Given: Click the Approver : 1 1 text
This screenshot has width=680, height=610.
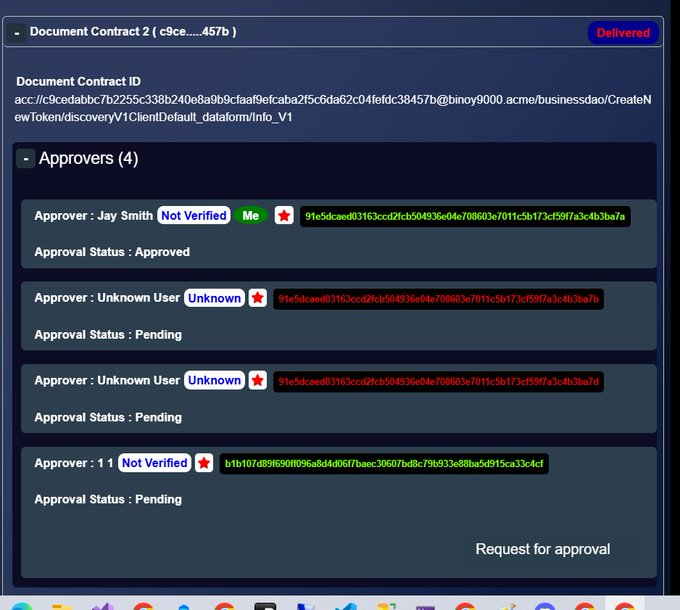Looking at the screenshot, I should [74, 463].
